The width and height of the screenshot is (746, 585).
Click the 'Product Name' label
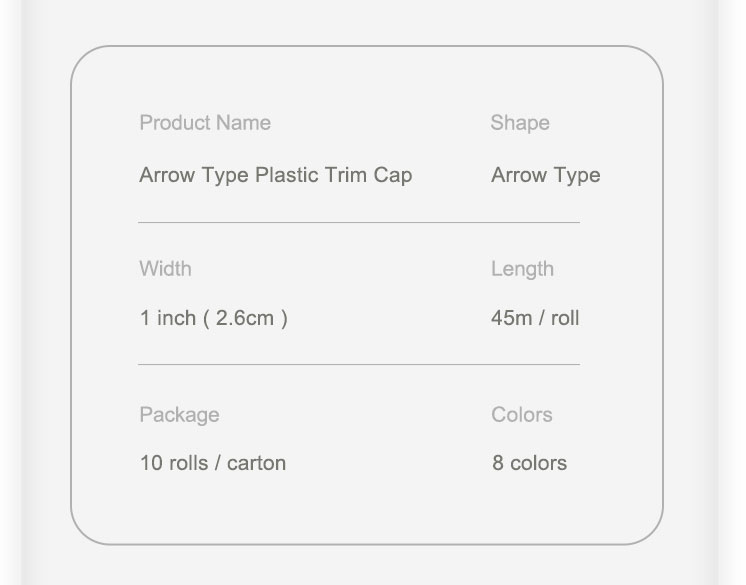click(205, 123)
